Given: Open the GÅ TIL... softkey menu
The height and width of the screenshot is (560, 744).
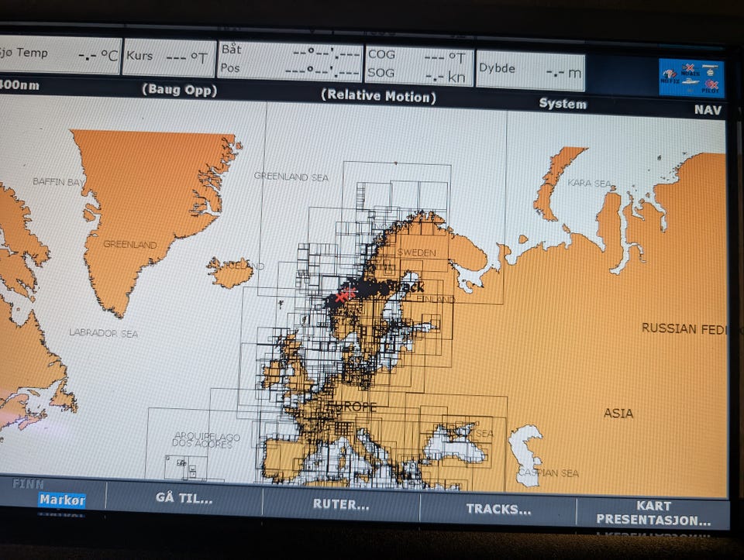Looking at the screenshot, I should [x=184, y=498].
